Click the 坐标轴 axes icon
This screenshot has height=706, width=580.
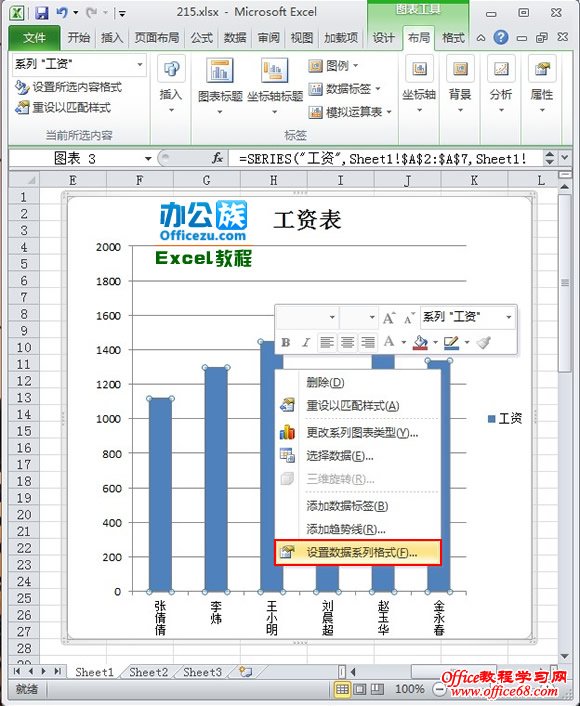(419, 69)
